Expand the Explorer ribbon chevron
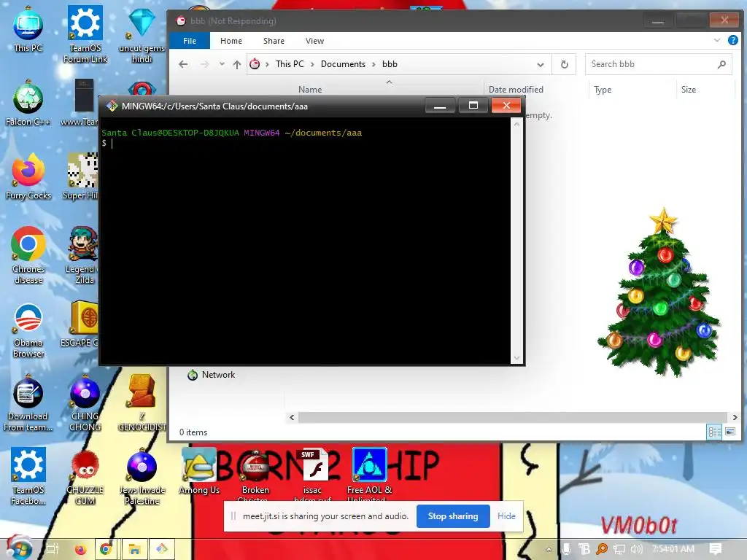This screenshot has height=560, width=747. 717,41
